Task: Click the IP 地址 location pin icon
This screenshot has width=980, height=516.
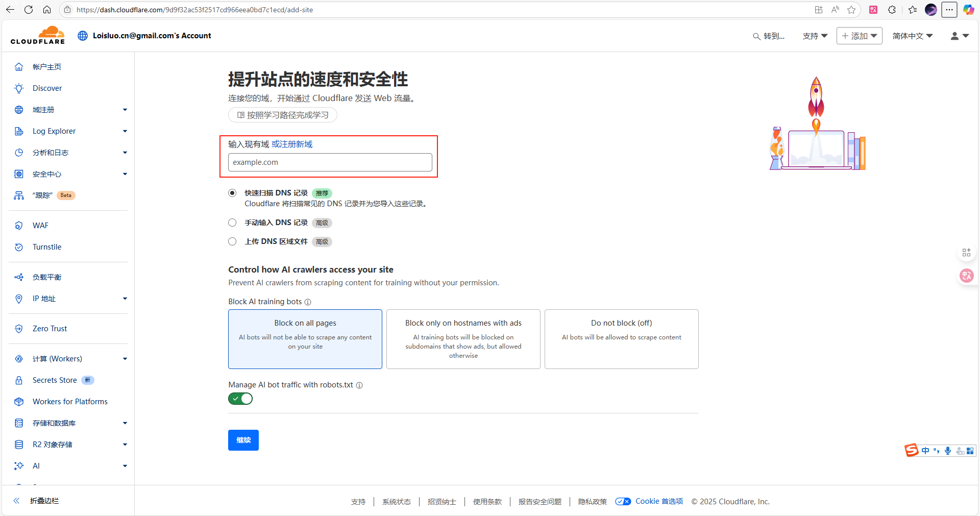Action: point(19,299)
